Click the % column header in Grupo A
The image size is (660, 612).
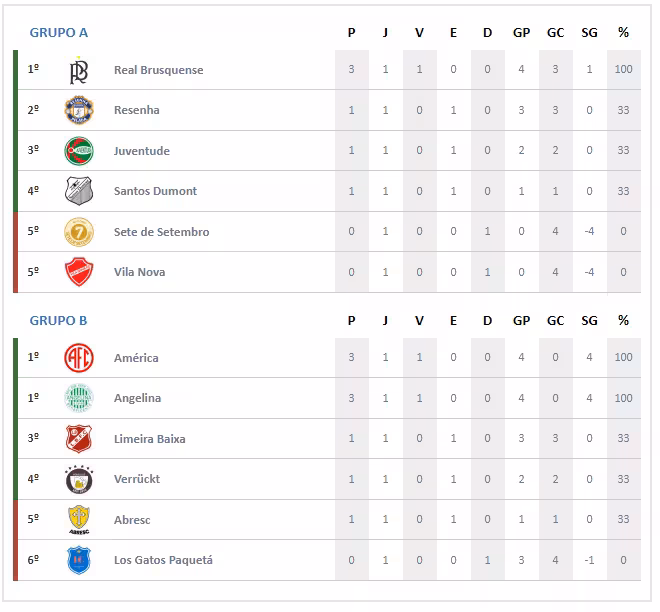coord(623,33)
